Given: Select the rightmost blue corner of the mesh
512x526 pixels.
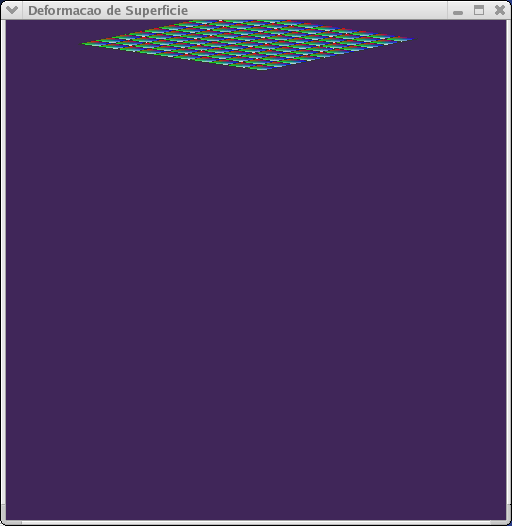Looking at the screenshot, I should [x=411, y=39].
